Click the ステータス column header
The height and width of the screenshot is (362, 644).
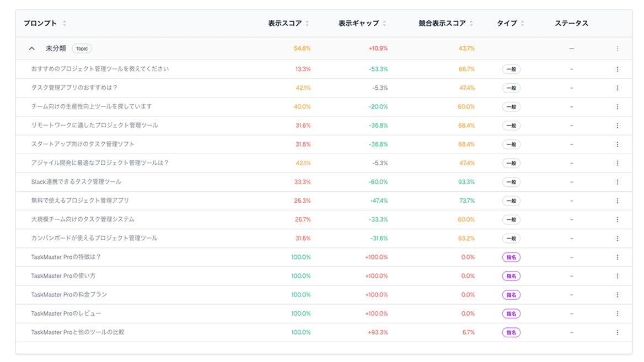coord(571,23)
